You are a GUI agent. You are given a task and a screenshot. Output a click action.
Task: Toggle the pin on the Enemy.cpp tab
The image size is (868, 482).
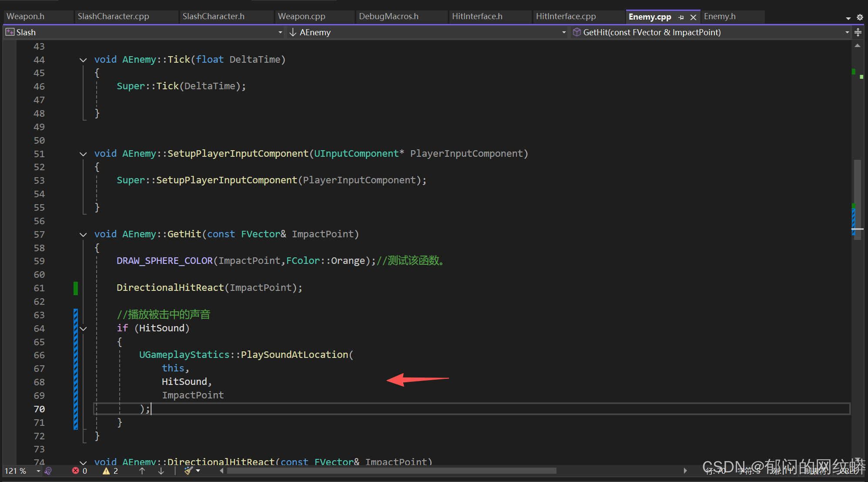pyautogui.click(x=681, y=17)
